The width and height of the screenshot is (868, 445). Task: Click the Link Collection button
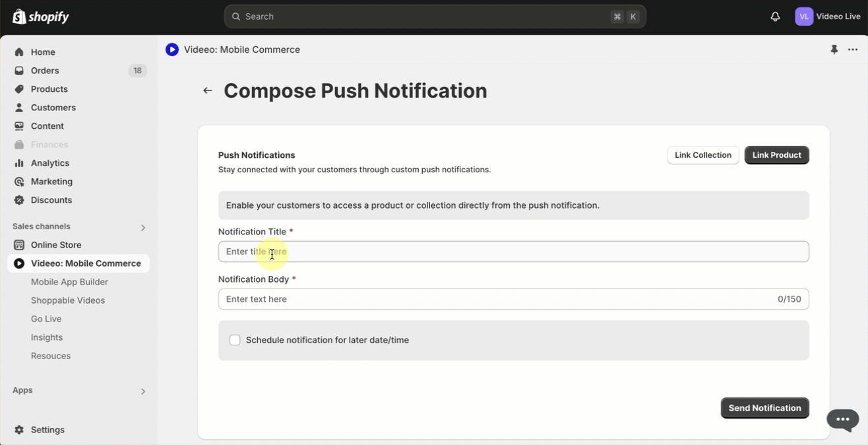702,155
